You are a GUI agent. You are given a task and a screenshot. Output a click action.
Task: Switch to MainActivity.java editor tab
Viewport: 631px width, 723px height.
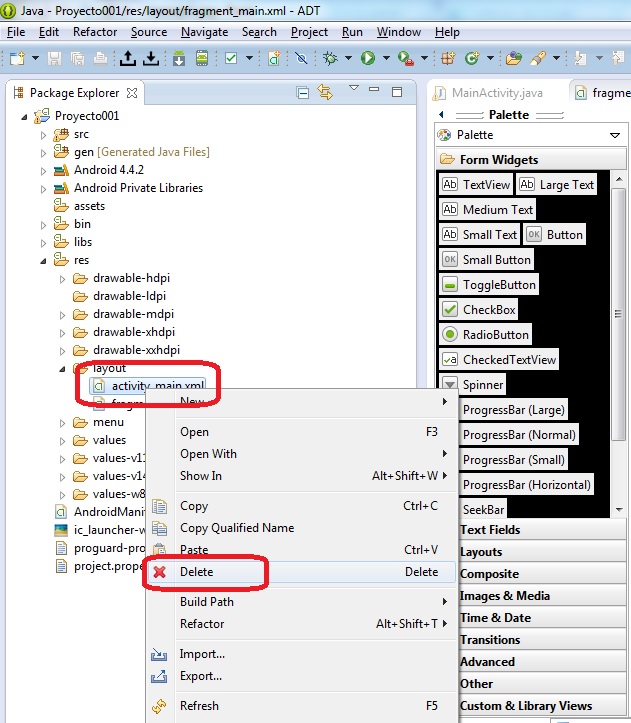pos(497,93)
